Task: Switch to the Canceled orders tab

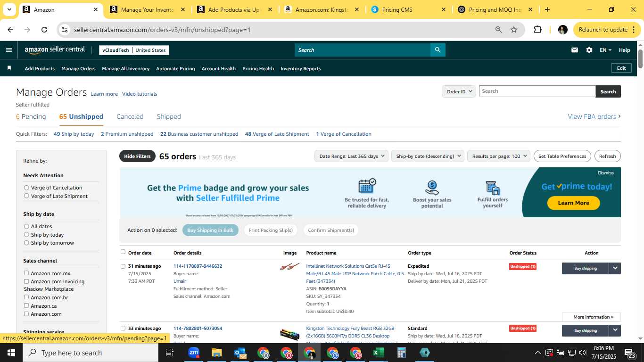Action: point(130,116)
